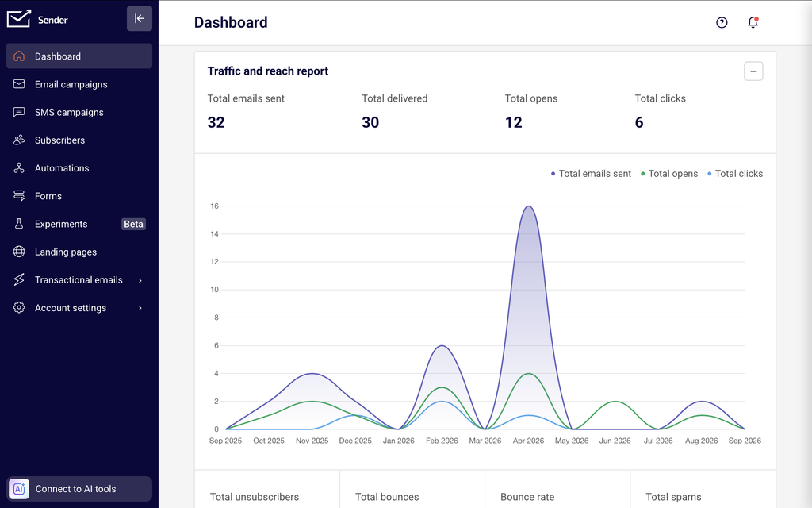Open the Forms section
812x508 pixels.
point(79,196)
